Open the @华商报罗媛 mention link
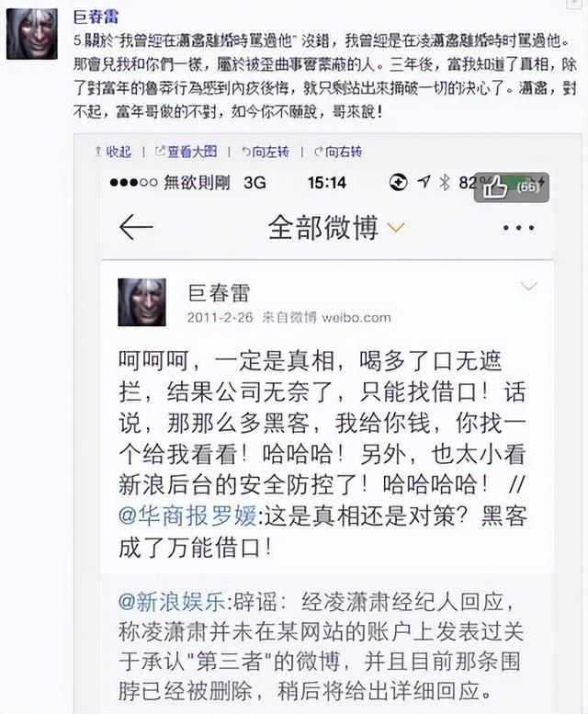The width and height of the screenshot is (588, 714). click(187, 516)
